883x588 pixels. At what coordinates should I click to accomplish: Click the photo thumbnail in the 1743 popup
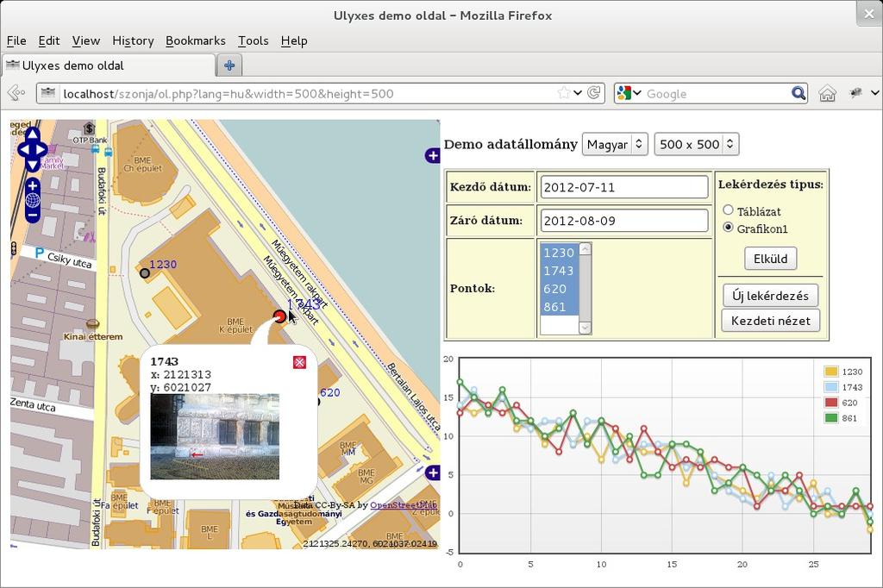pyautogui.click(x=215, y=436)
